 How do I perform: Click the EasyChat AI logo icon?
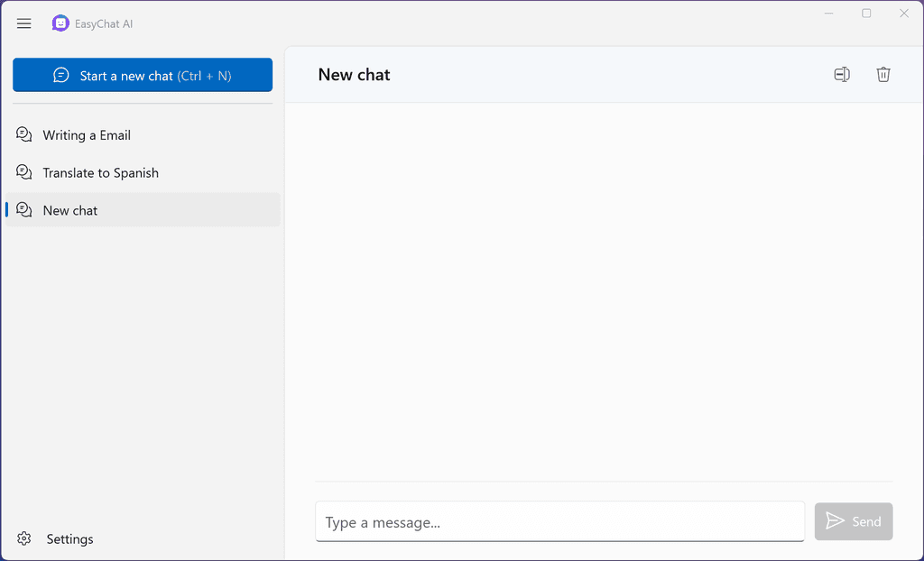[60, 23]
